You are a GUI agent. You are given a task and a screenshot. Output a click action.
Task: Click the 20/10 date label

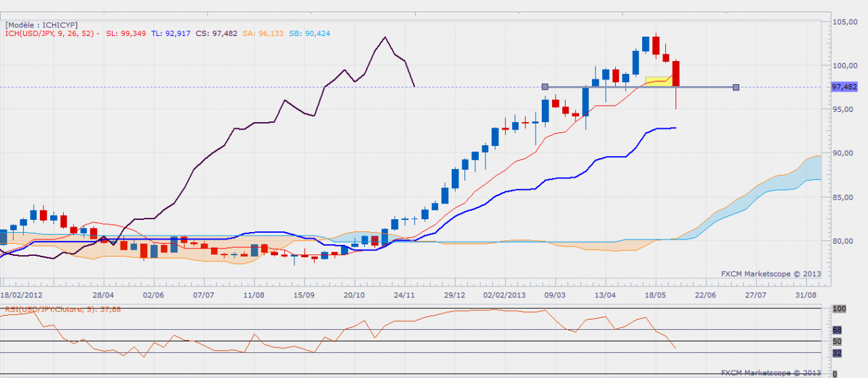(x=355, y=295)
